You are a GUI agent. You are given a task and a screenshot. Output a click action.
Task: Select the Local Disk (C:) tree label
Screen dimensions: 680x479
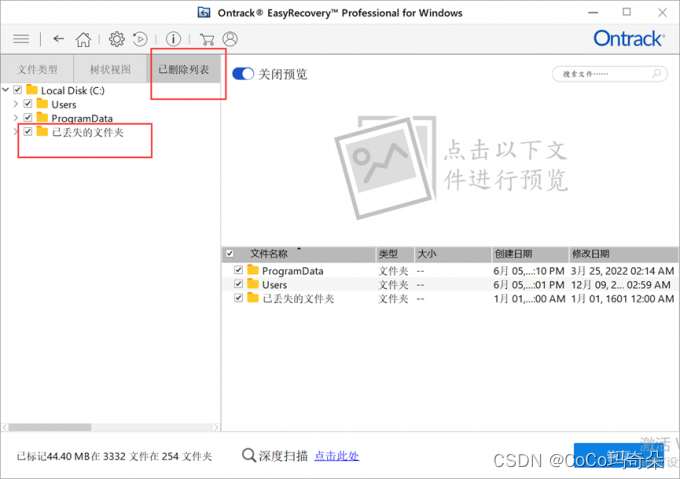(x=73, y=90)
